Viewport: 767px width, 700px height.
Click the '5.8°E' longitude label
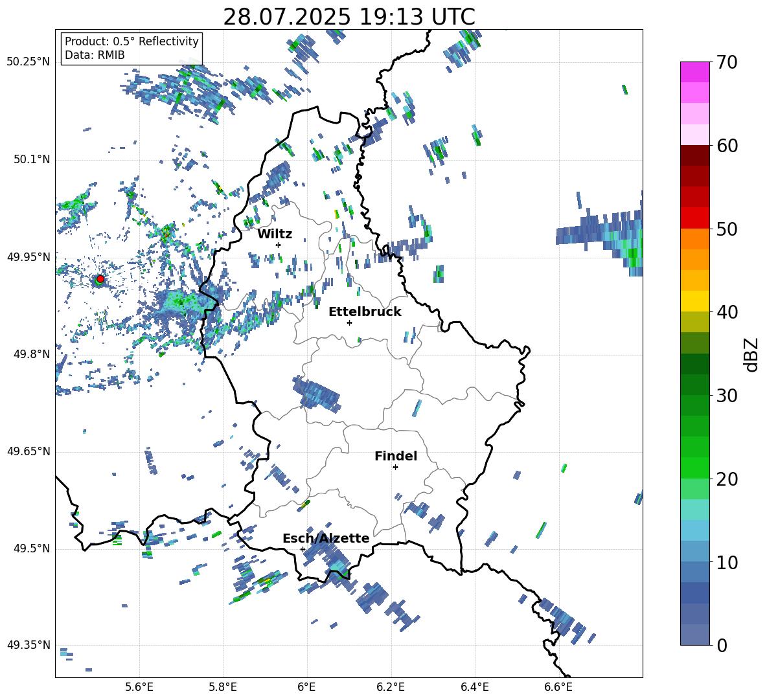click(x=223, y=687)
